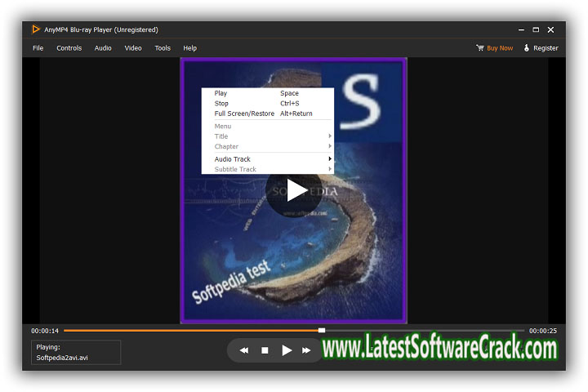Expand the Chapter submenu arrow

[x=330, y=147]
